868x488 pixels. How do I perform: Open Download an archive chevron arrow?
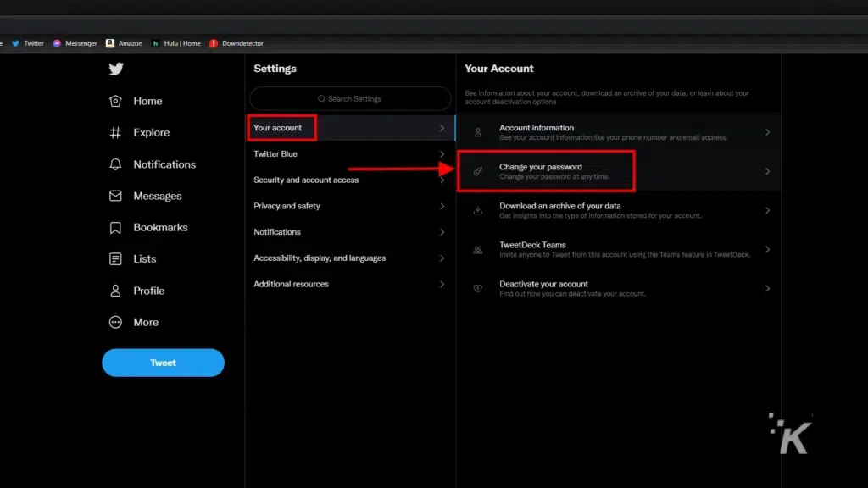767,210
